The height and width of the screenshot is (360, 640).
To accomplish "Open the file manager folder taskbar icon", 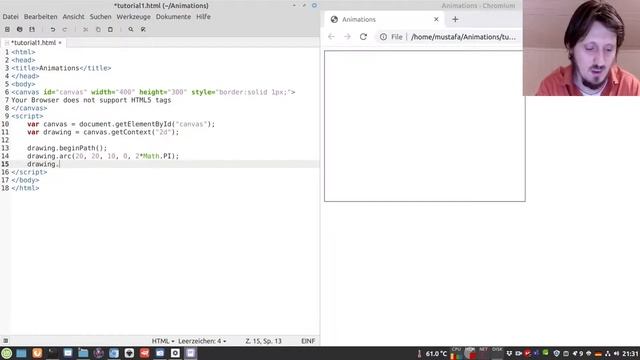I will [83, 353].
